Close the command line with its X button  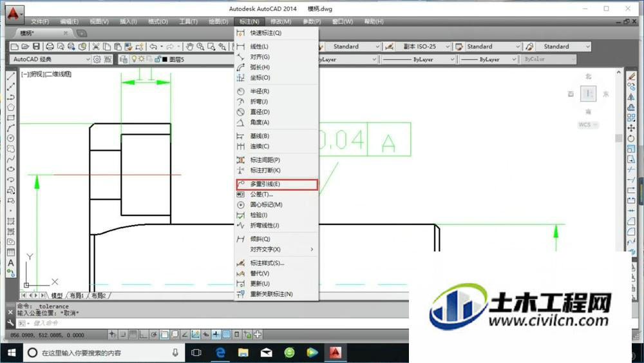11,313
